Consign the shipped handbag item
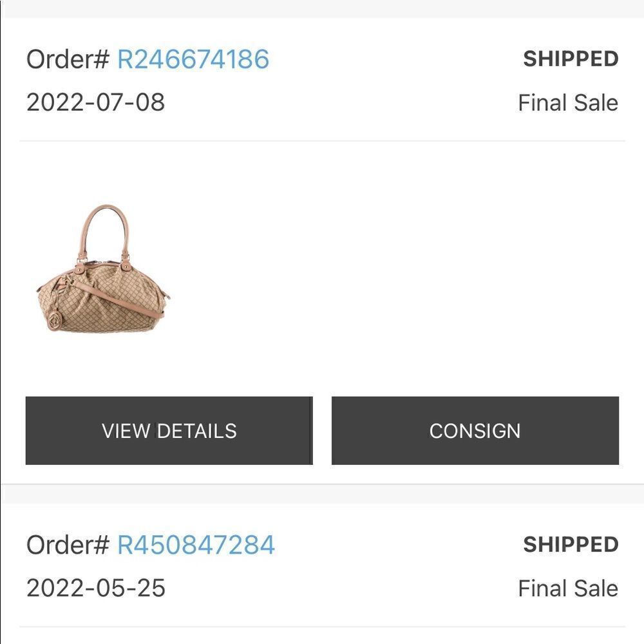 pos(475,430)
